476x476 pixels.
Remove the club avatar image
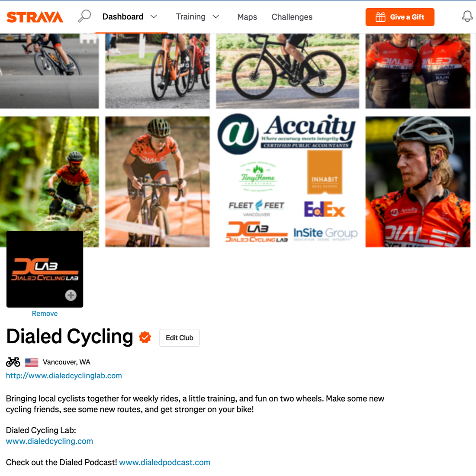(45, 313)
